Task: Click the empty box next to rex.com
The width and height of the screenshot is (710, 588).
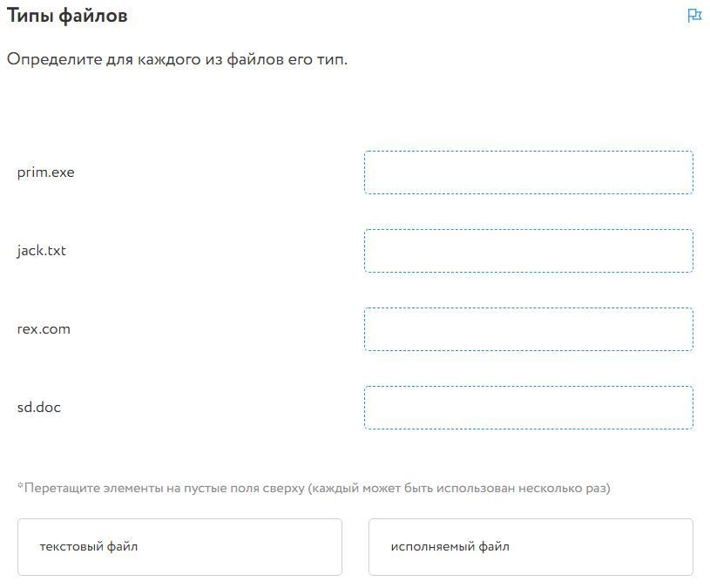Action: pyautogui.click(x=528, y=329)
